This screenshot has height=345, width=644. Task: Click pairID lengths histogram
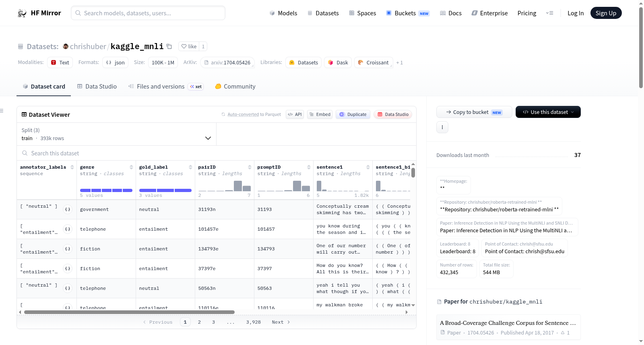[225, 186]
